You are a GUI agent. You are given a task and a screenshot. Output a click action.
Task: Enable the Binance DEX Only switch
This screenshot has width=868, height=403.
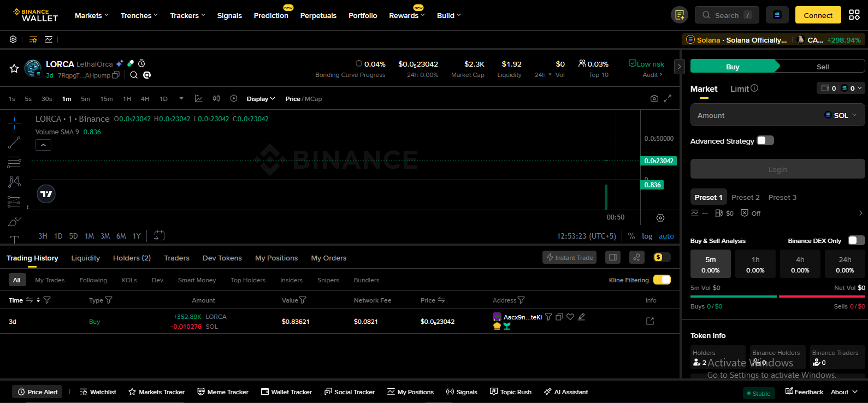coord(857,240)
